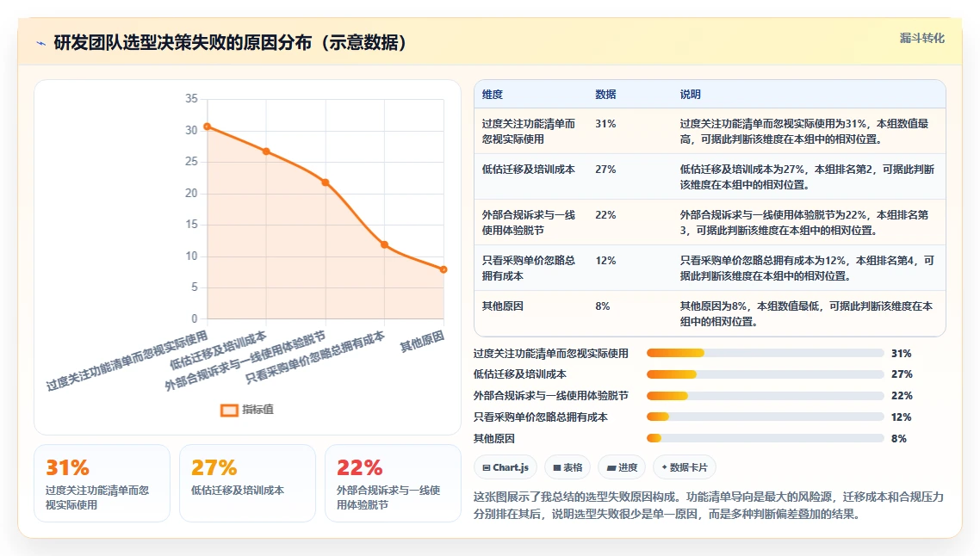Click the chart data point at value 31
This screenshot has width=980, height=556.
tap(208, 127)
